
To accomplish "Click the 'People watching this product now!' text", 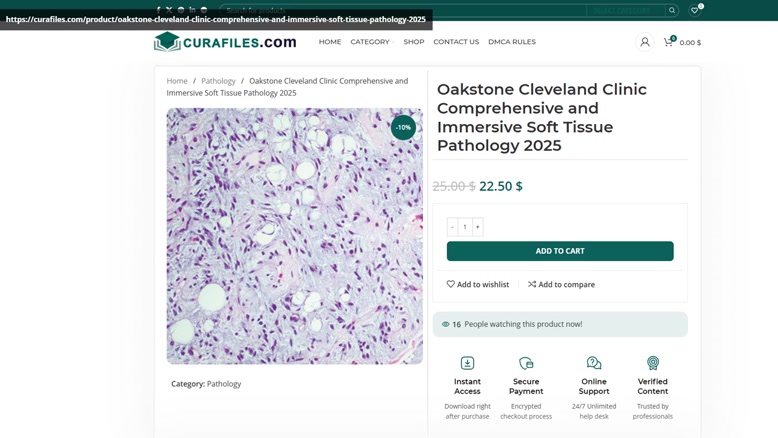I will tap(523, 324).
